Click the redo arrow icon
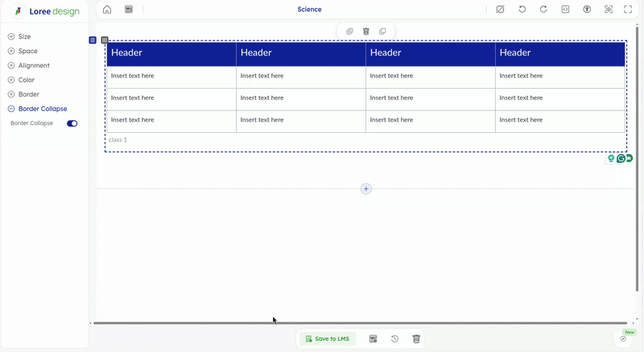644x352 pixels. coord(543,10)
